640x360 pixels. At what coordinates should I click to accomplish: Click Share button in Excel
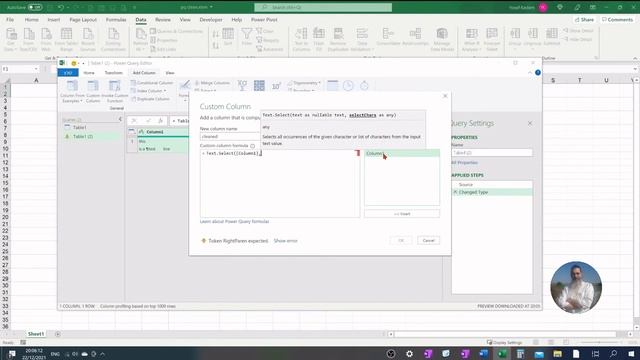coord(584,20)
